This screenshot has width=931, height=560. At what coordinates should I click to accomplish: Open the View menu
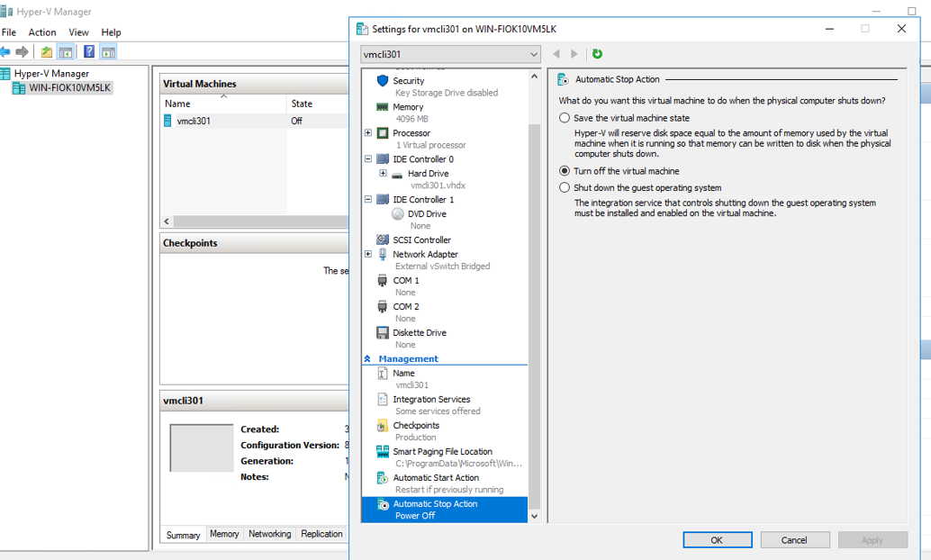tap(78, 32)
